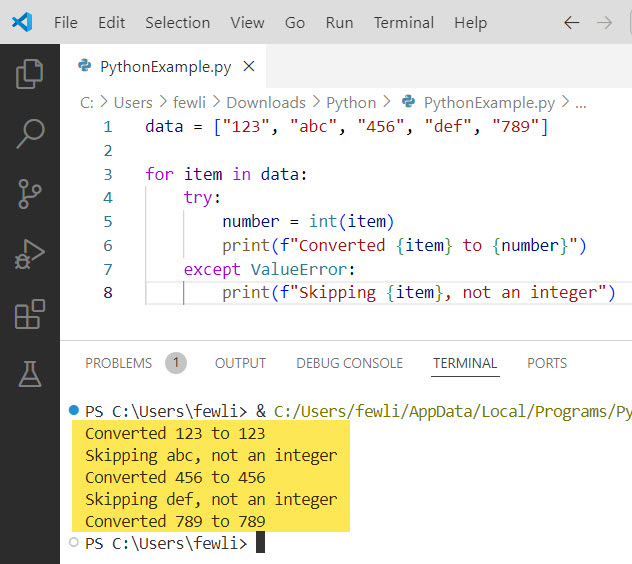The width and height of the screenshot is (632, 564).
Task: Click terminal output 'Skipping def, not an integer'
Action: (x=211, y=499)
